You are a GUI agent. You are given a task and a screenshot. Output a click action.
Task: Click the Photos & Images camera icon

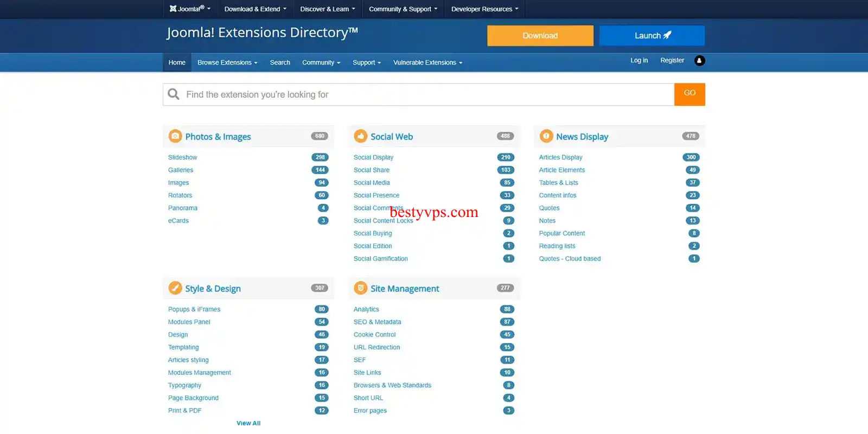tap(175, 136)
